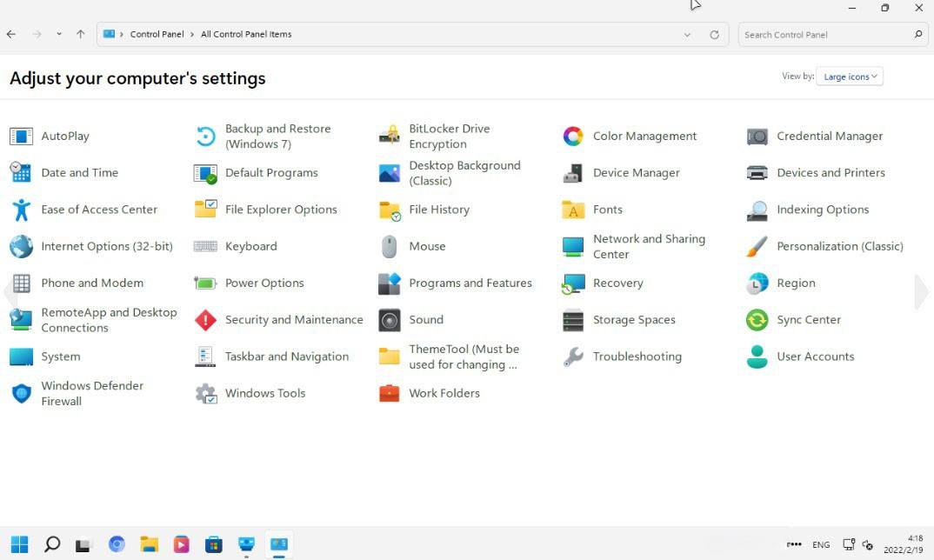Open the File Explorer Options icon

click(205, 209)
